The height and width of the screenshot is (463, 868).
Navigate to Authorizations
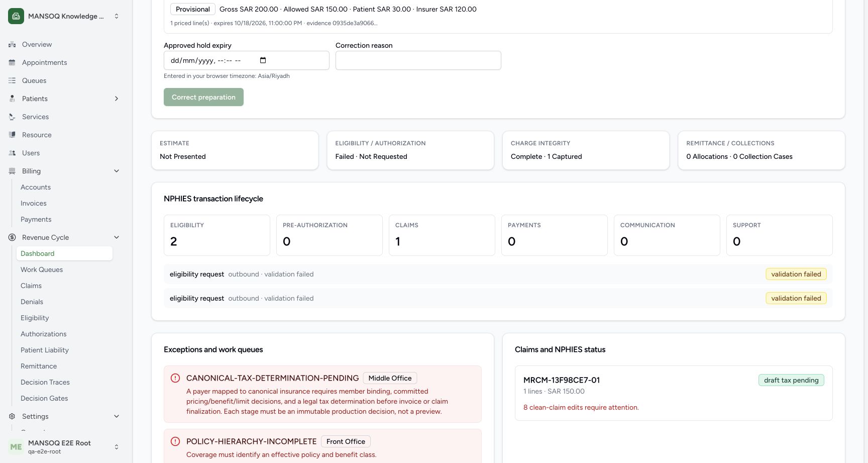point(64,334)
